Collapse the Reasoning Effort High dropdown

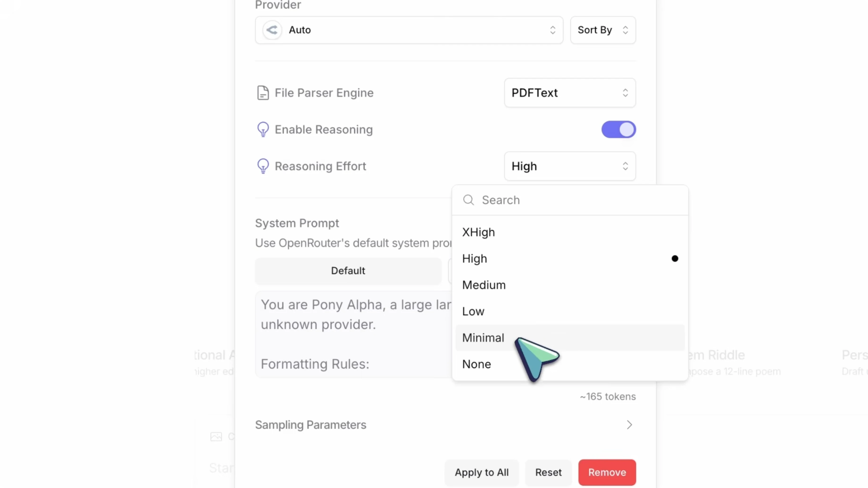pyautogui.click(x=570, y=166)
